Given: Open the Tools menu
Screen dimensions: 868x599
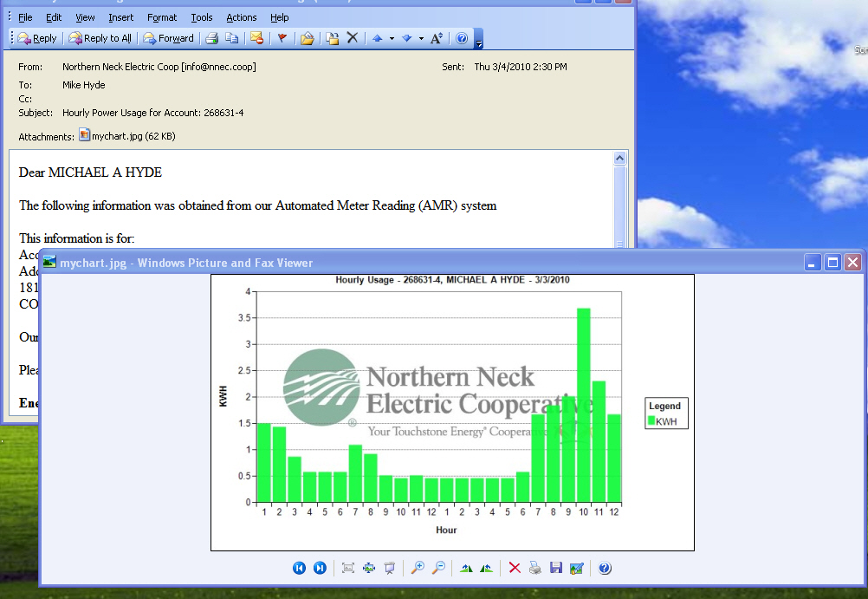Looking at the screenshot, I should tap(202, 17).
